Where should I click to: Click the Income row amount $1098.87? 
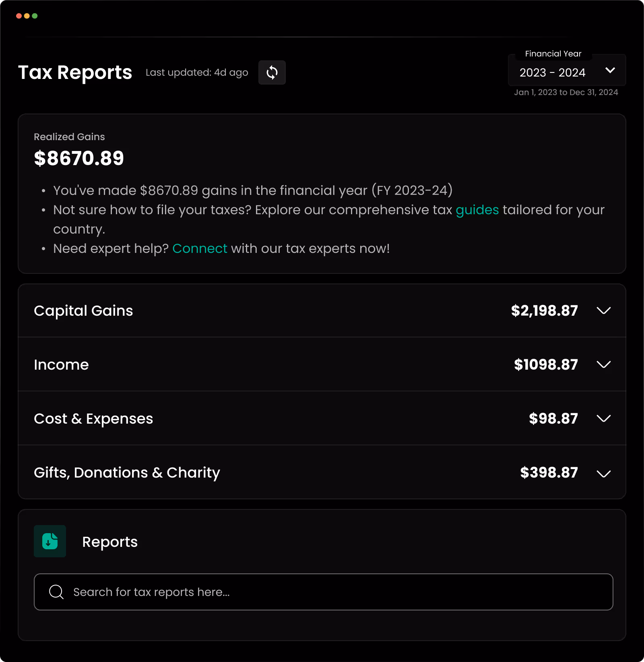coord(546,365)
